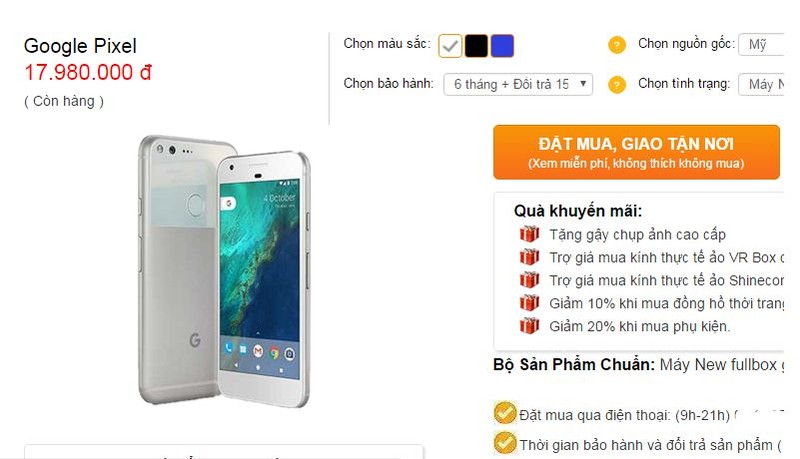Click gift icon beside VR Box offer
This screenshot has width=800, height=459.
(529, 257)
